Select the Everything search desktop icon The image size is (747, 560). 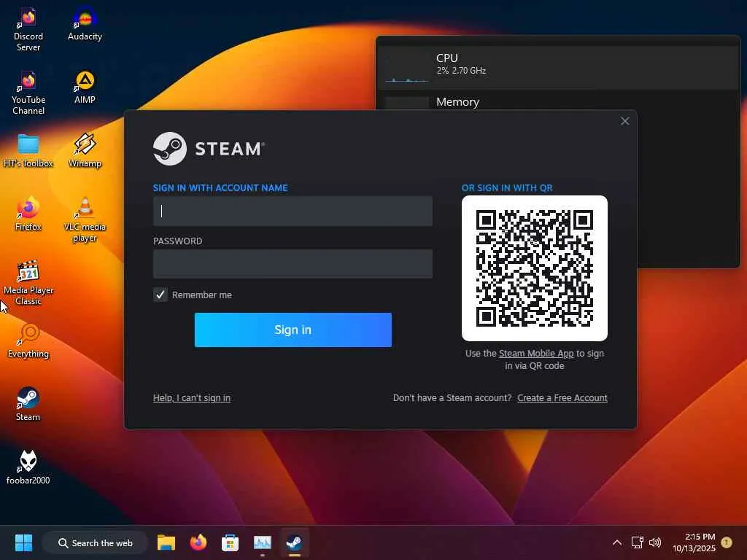point(28,341)
